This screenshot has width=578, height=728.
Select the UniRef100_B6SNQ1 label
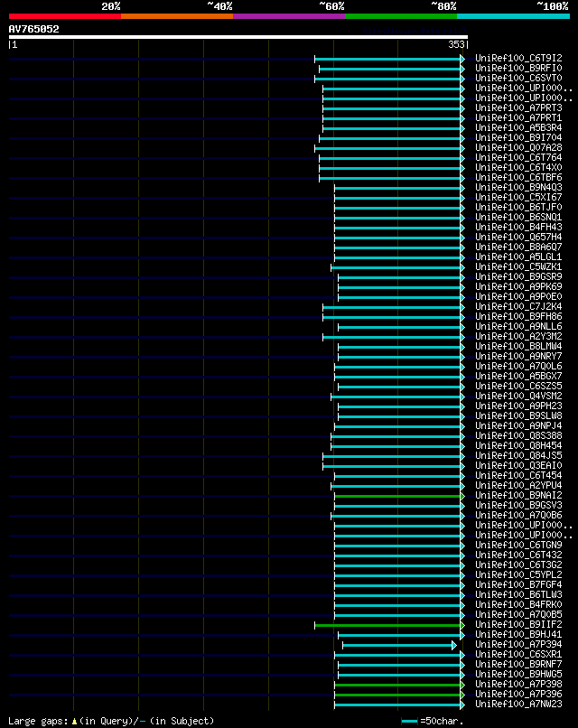coord(518,218)
